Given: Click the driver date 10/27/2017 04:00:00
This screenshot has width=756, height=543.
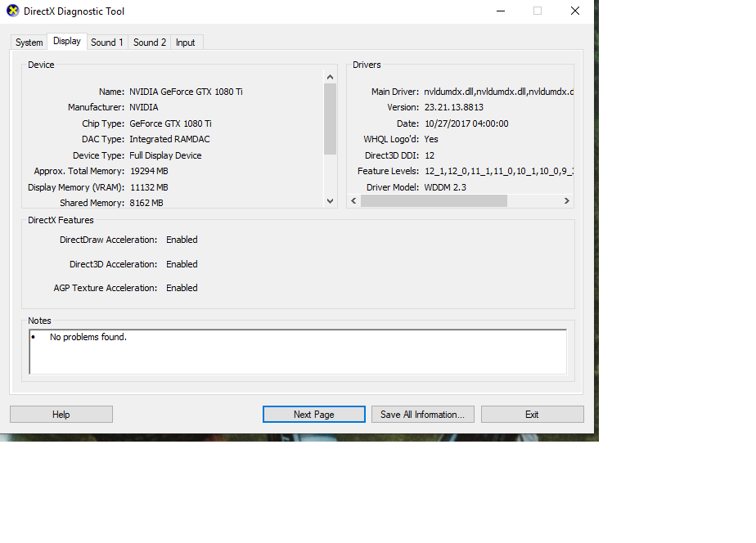Looking at the screenshot, I should point(466,123).
